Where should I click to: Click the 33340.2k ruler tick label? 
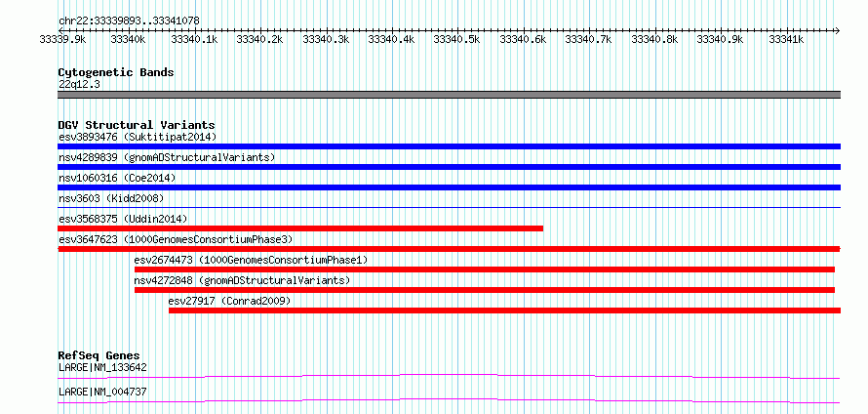[x=259, y=39]
